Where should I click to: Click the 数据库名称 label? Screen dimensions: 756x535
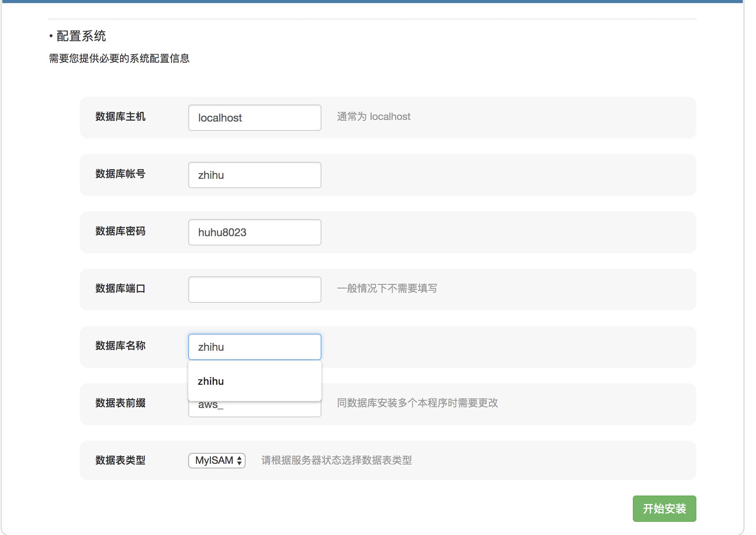120,346
